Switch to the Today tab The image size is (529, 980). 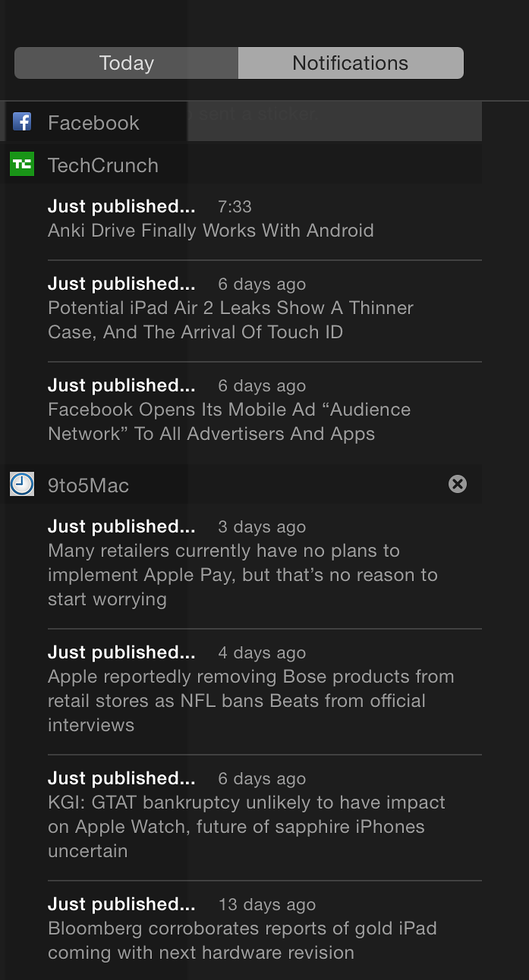(127, 63)
